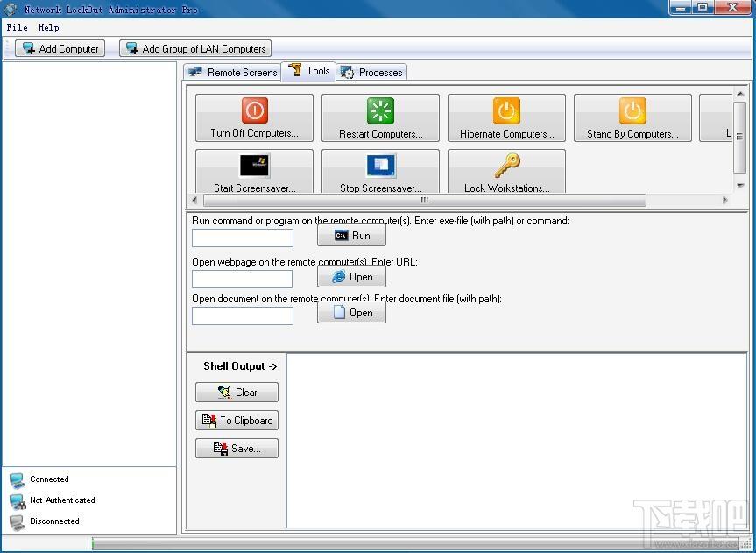Maximize the Network LookOut Administrator window
The height and width of the screenshot is (553, 756).
(x=703, y=7)
